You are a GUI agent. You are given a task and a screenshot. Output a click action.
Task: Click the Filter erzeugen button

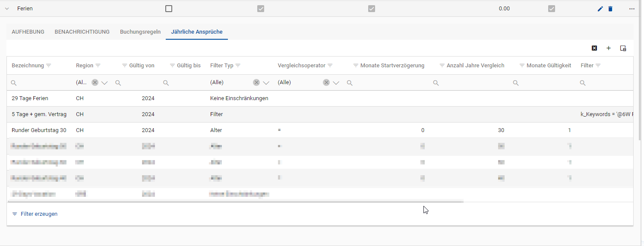tap(35, 214)
